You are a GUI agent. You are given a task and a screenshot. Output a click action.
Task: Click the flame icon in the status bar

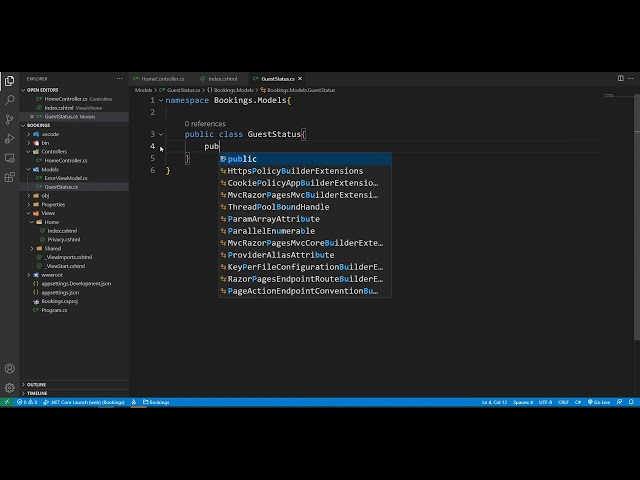(x=133, y=402)
